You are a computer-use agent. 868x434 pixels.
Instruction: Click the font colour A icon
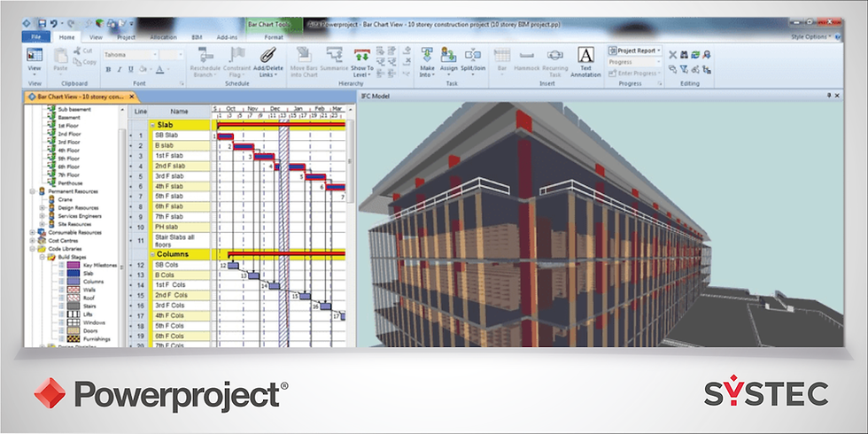(159, 70)
